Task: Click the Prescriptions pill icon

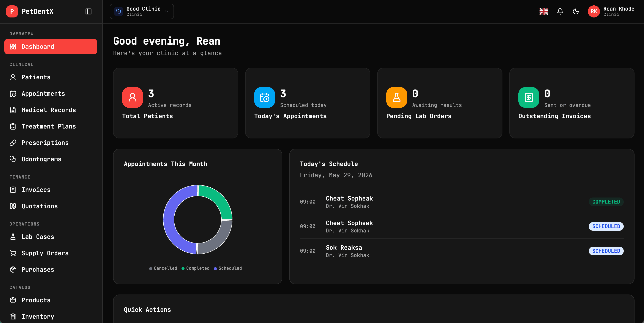Action: click(13, 143)
